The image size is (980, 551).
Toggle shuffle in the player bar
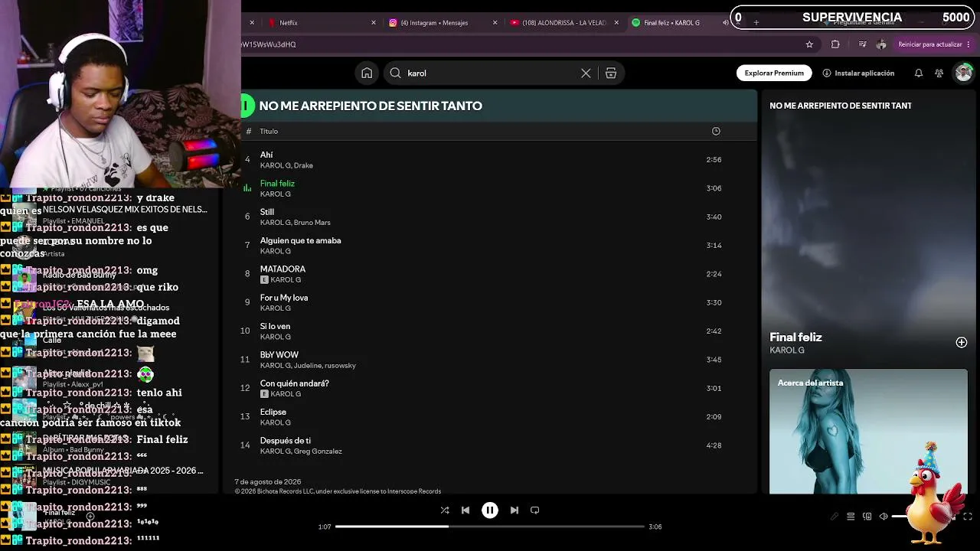click(445, 510)
